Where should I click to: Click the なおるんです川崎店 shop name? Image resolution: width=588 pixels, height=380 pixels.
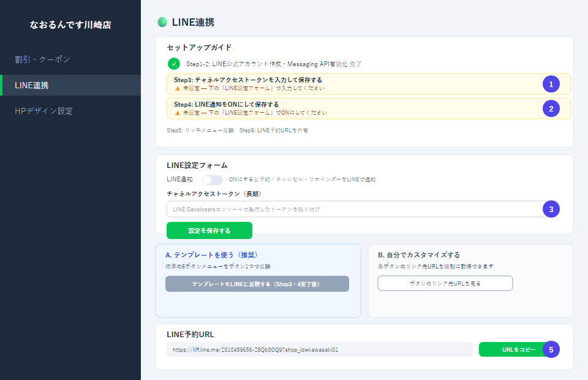click(70, 25)
